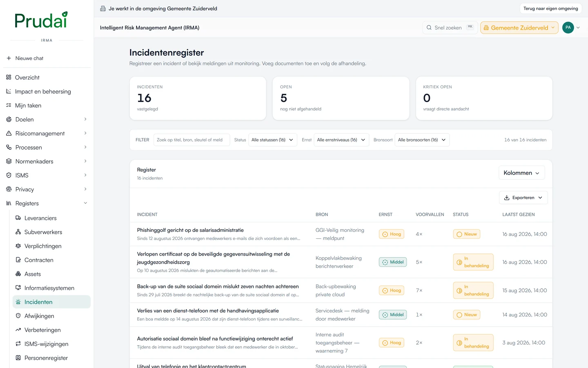Click the ERNST column header
The height and width of the screenshot is (368, 588).
coord(385,215)
